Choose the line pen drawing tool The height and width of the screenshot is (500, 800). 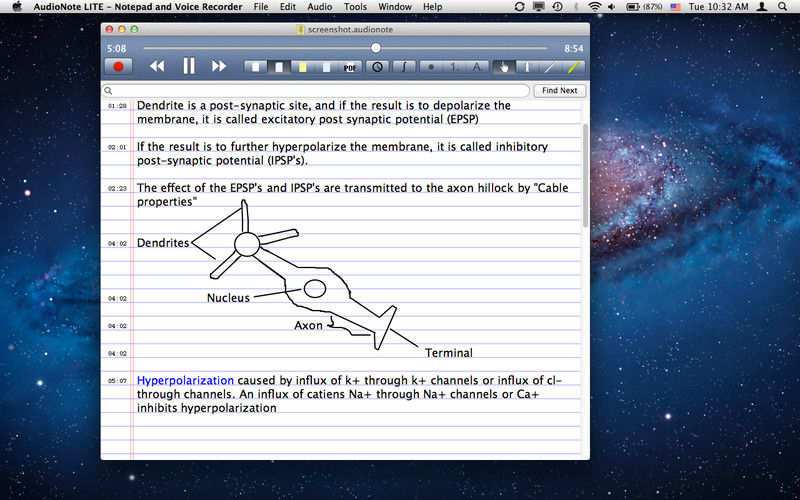point(550,67)
